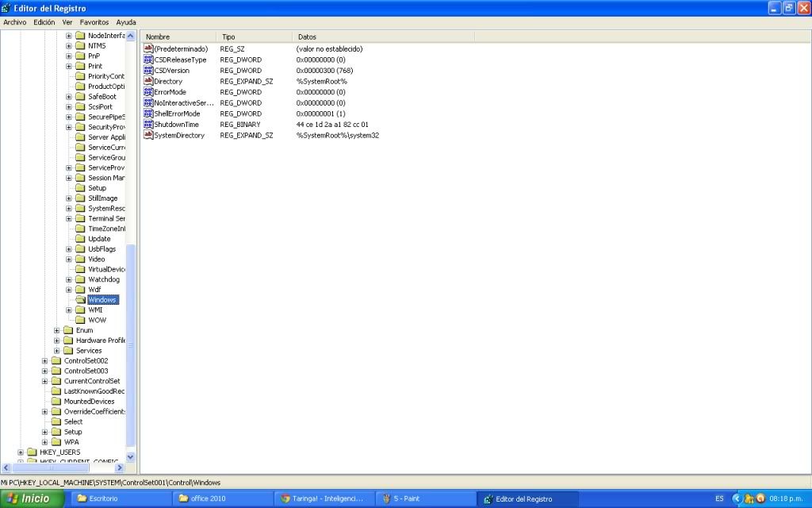
Task: Click the Update folder icon
Action: coord(80,239)
